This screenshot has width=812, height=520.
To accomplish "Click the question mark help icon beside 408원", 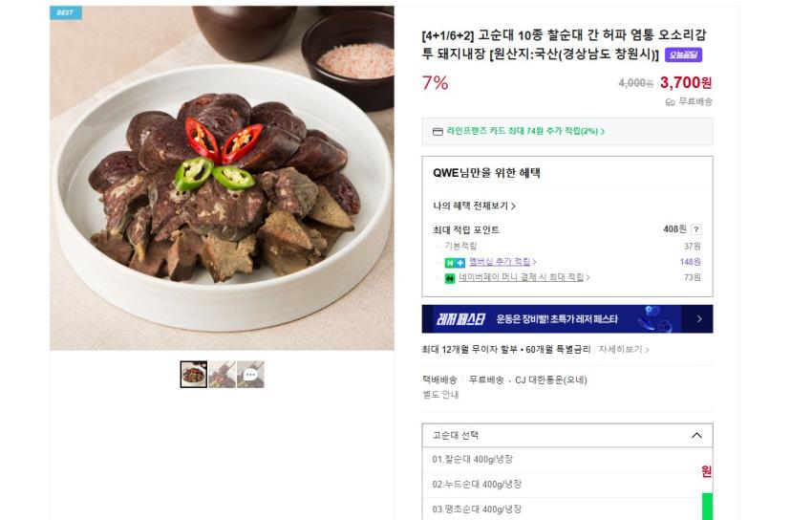I will [x=696, y=229].
